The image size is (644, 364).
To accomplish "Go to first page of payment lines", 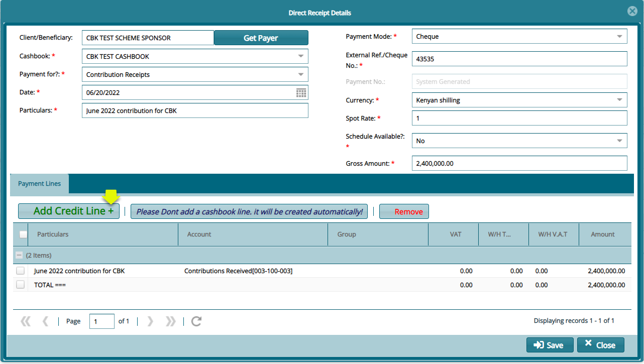I will pos(26,321).
